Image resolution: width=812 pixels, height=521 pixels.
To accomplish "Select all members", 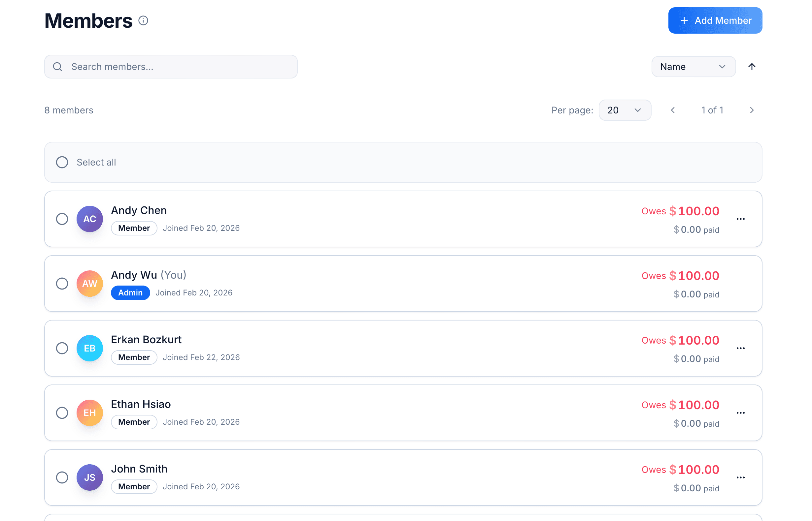I will (62, 162).
